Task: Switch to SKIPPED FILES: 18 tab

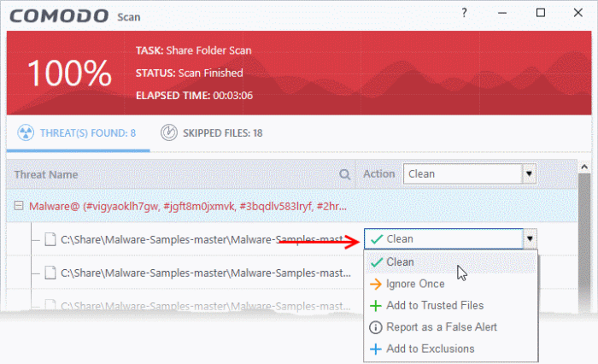Action: pyautogui.click(x=212, y=133)
